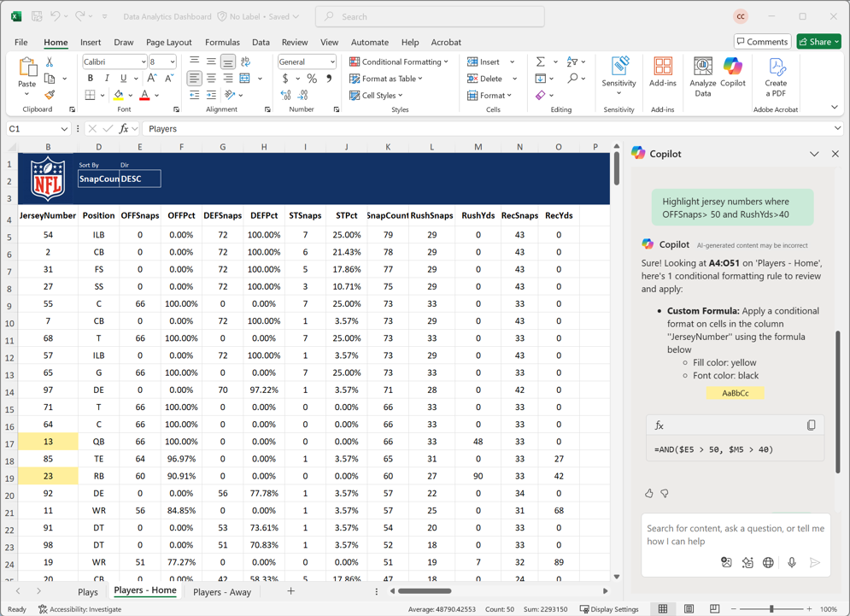Copy the Copilot formula to clipboard
Screen dimensions: 850x616
811,425
